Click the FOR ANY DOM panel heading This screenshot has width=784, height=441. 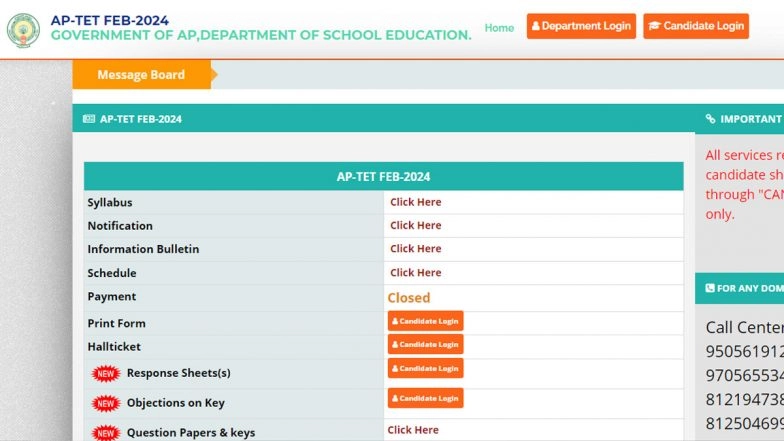point(750,288)
